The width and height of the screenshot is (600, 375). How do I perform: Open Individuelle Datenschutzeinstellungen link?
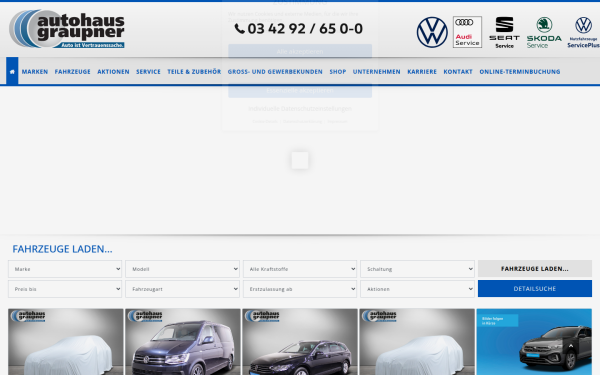(300, 109)
